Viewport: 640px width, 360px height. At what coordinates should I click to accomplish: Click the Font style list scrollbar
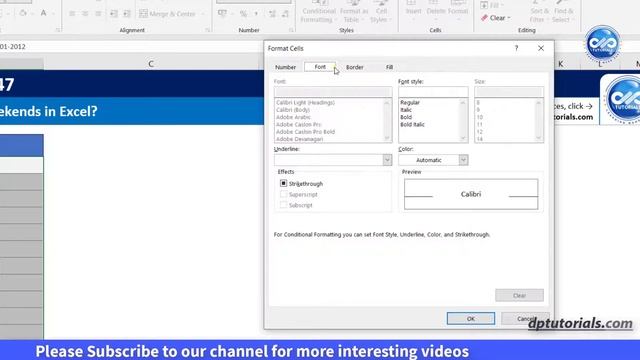tap(463, 120)
